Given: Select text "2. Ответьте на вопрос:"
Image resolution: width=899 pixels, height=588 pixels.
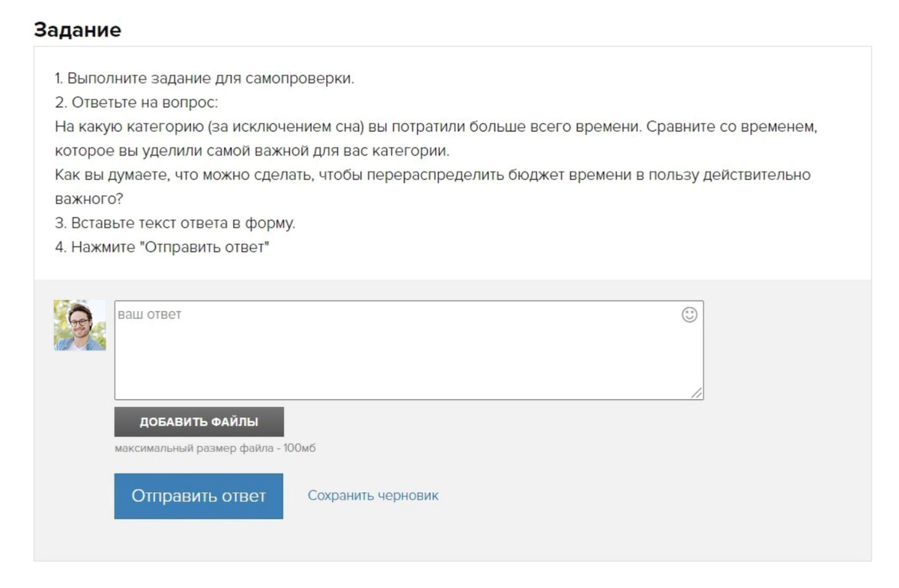Looking at the screenshot, I should (x=136, y=103).
